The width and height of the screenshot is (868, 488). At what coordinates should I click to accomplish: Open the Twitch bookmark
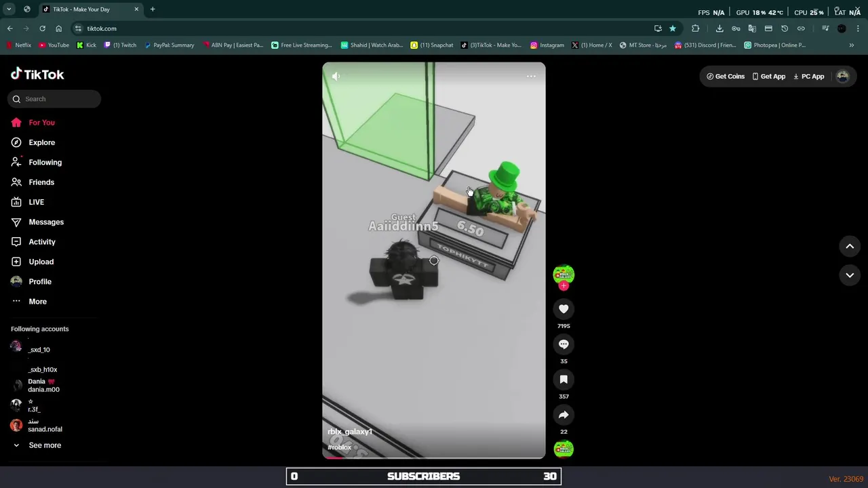[120, 45]
